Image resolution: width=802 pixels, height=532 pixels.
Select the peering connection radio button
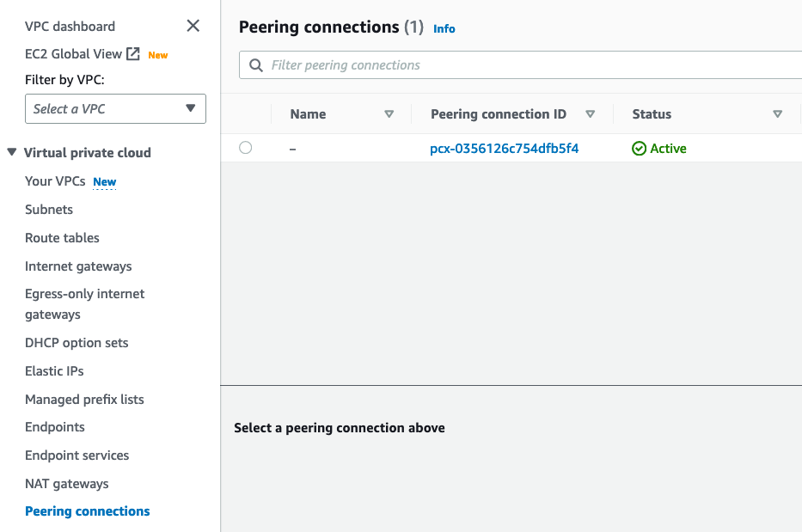(246, 148)
